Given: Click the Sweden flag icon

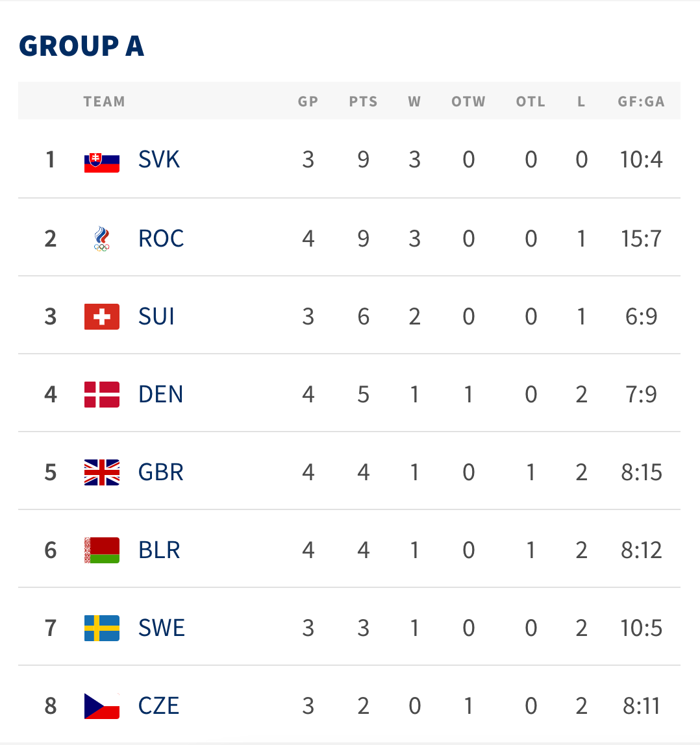Looking at the screenshot, I should (102, 628).
